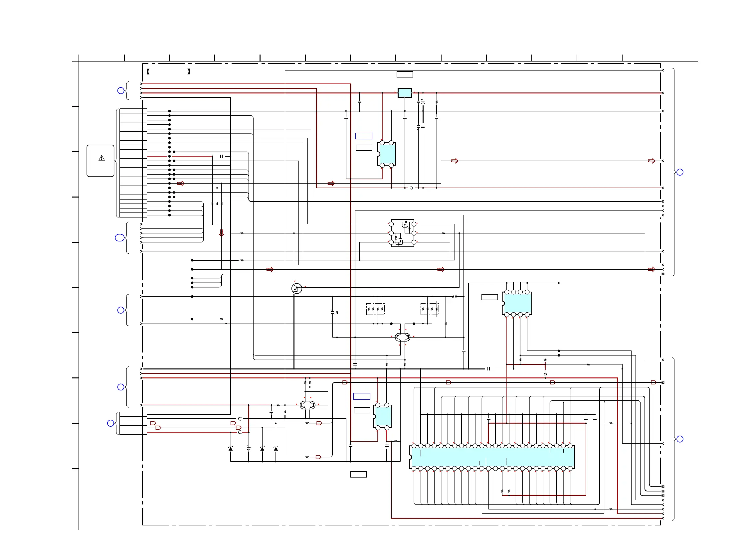Click the blue-outlined label box near the lower four-pin IC
The width and height of the screenshot is (745, 560).
point(362,396)
